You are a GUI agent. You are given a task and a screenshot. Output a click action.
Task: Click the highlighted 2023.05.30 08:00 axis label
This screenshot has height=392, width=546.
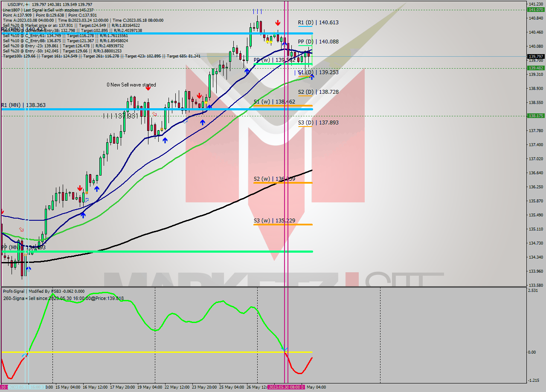tap(286, 387)
